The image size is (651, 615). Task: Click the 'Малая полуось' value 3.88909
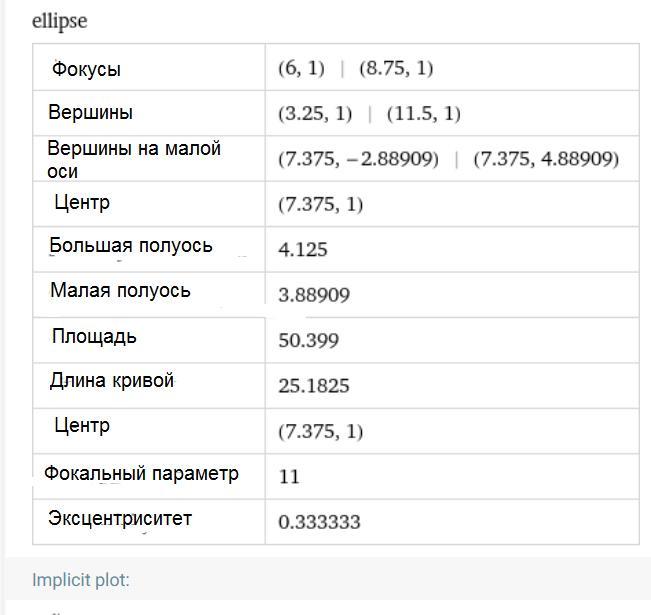point(314,295)
